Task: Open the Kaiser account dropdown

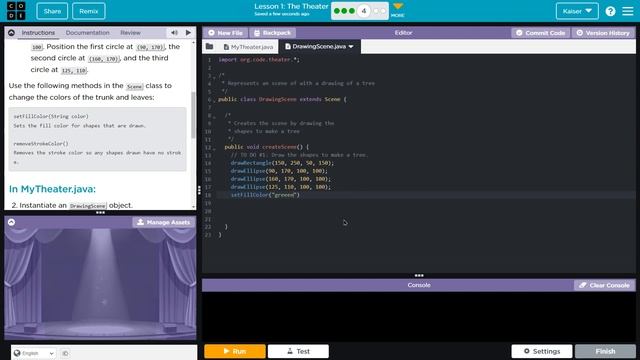Action: [577, 11]
